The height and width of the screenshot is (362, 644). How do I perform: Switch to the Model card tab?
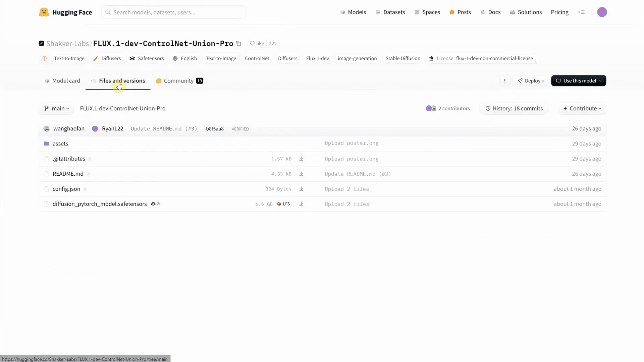(62, 81)
